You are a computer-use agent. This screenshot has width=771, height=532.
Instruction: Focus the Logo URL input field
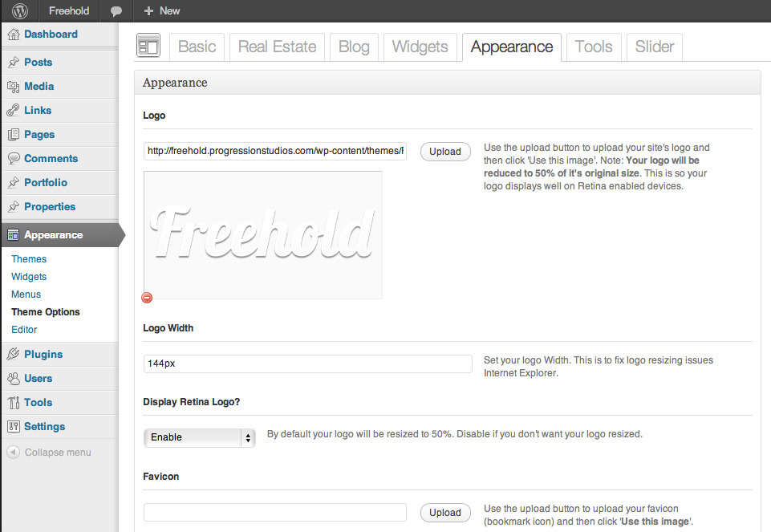pyautogui.click(x=275, y=151)
